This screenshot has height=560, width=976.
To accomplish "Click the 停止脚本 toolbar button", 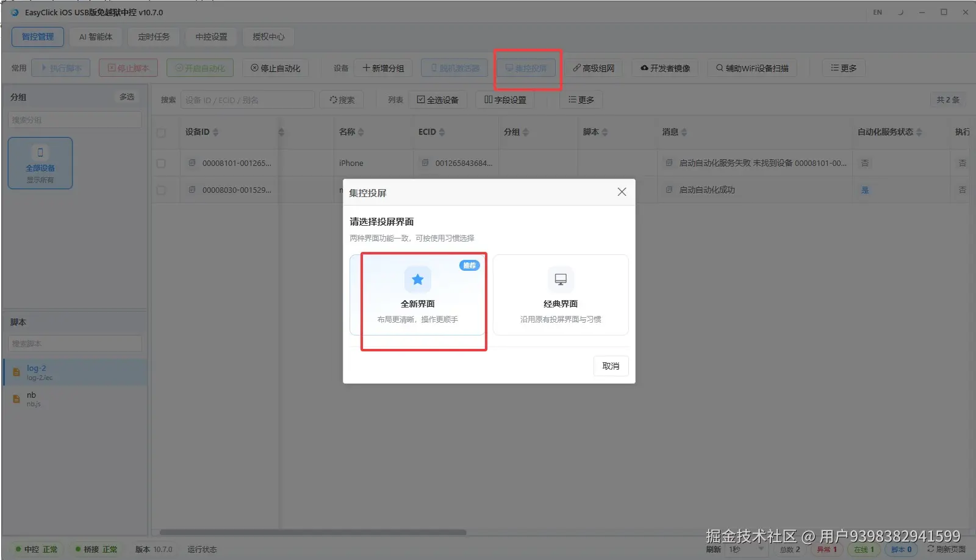I will pyautogui.click(x=128, y=68).
